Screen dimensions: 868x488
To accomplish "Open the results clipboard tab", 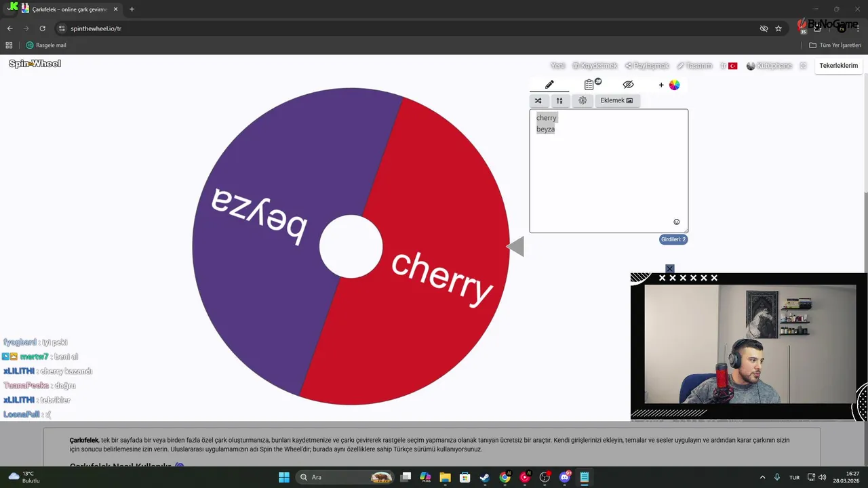I will pos(589,85).
